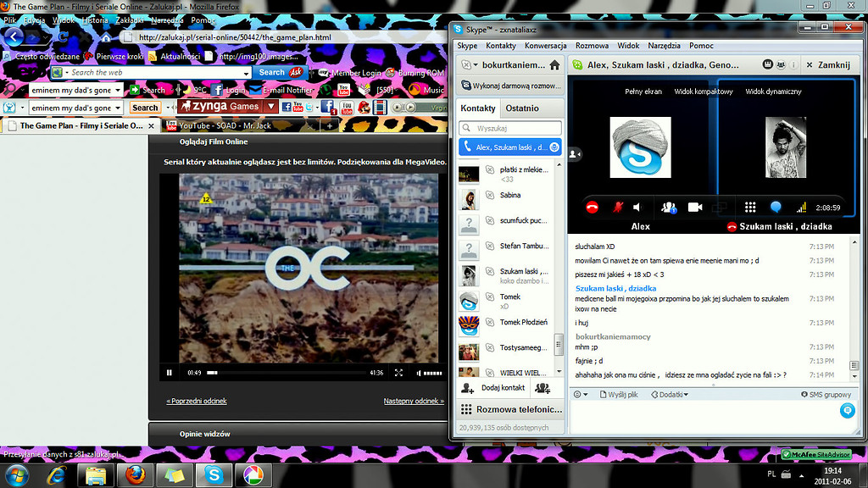Open the Historia menu in Firefox
The height and width of the screenshot is (488, 868).
(x=95, y=20)
